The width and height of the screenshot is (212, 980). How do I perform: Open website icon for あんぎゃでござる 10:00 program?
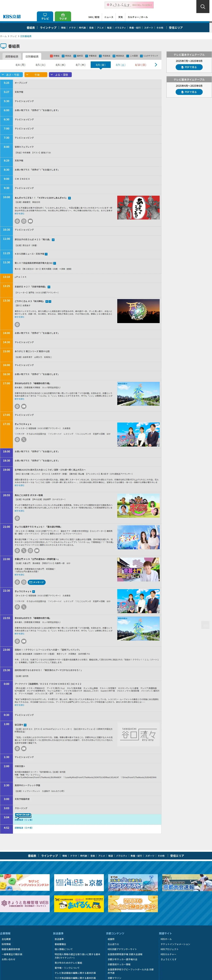coord(17,221)
